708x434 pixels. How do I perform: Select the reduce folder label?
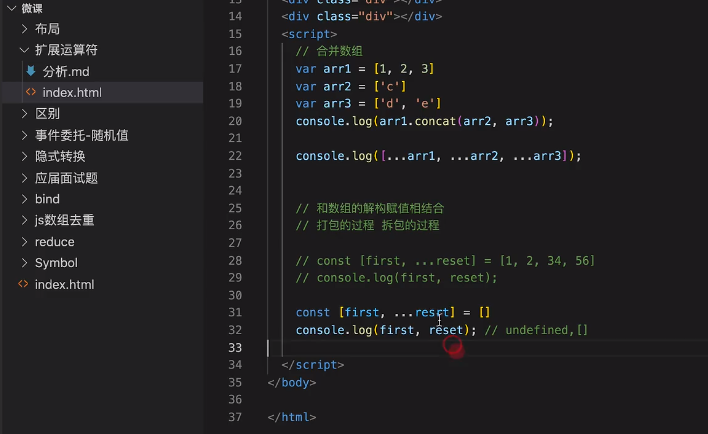coord(55,242)
